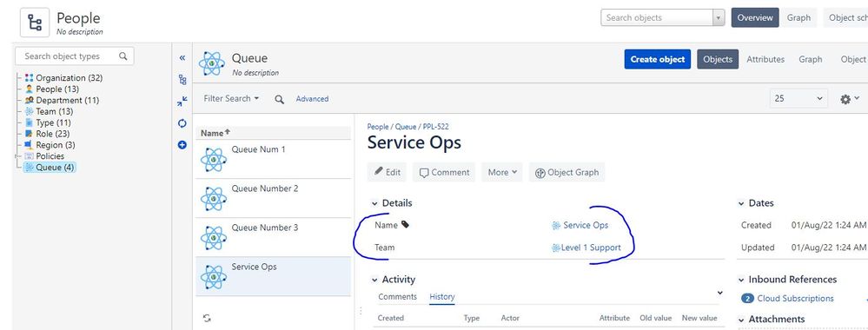Collapse the Inbound References section

(741, 280)
